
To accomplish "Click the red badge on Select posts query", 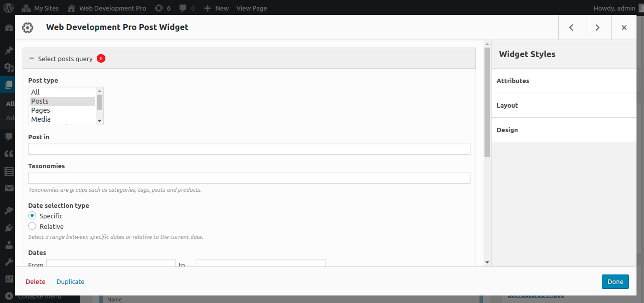I will pos(101,59).
